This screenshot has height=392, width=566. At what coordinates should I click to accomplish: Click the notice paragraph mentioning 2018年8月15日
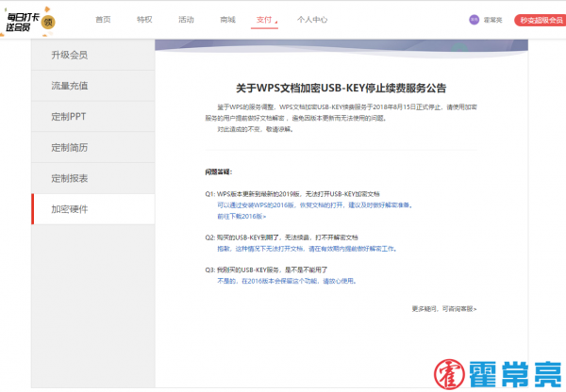(x=341, y=112)
